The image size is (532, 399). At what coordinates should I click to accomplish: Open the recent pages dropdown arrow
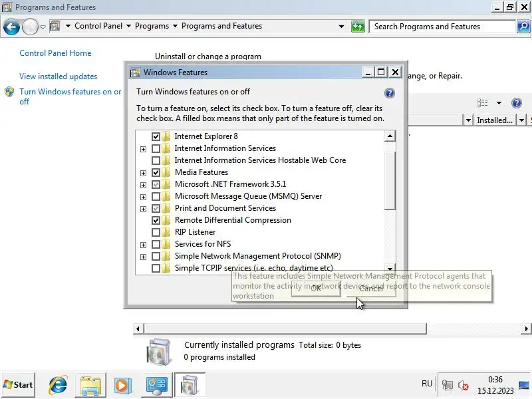point(43,27)
